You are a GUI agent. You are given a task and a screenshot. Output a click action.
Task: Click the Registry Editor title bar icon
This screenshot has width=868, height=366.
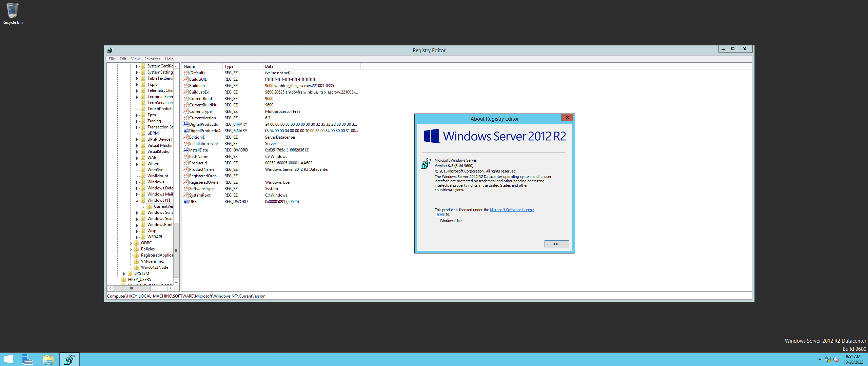pyautogui.click(x=110, y=50)
